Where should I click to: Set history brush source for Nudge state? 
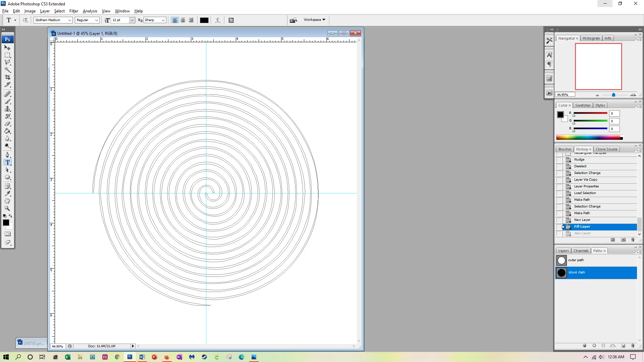(559, 160)
